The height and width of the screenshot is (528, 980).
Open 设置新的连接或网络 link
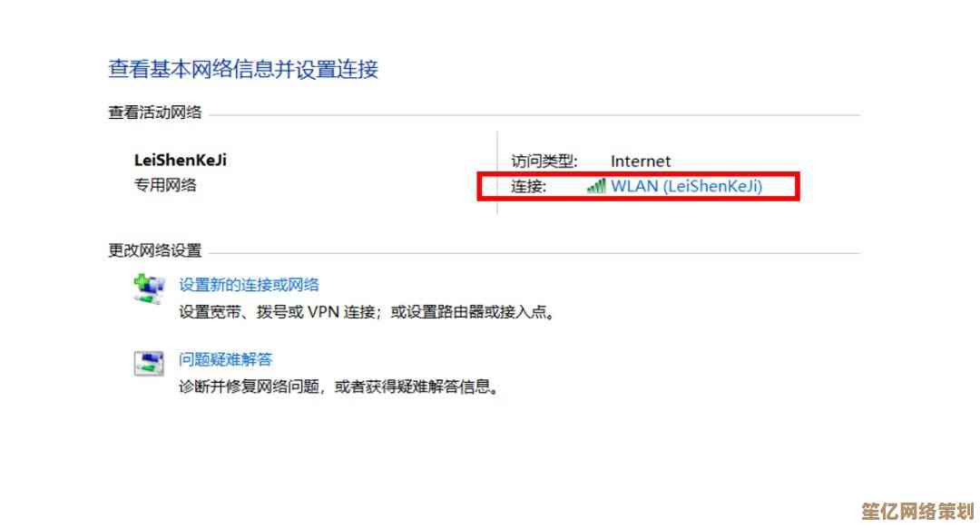click(x=249, y=285)
